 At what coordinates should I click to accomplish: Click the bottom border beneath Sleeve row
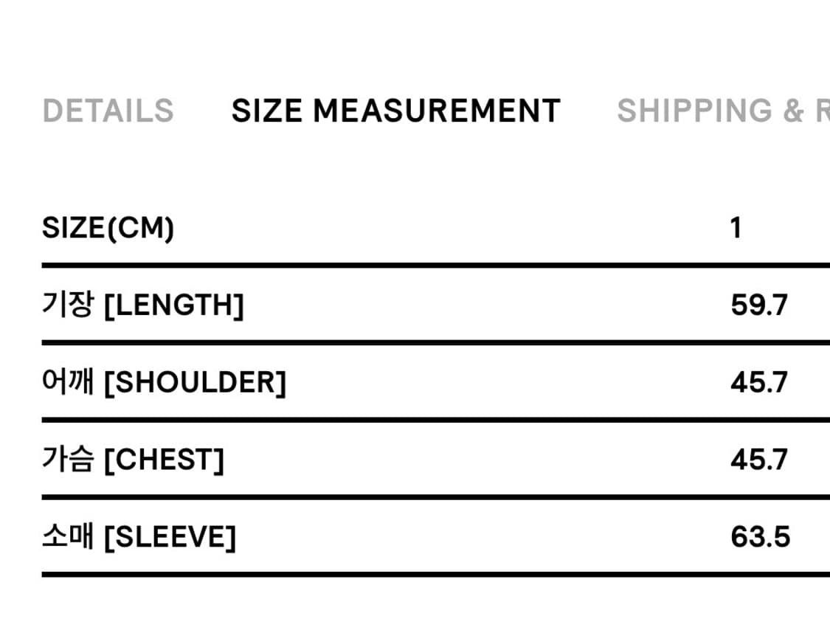tap(435, 574)
